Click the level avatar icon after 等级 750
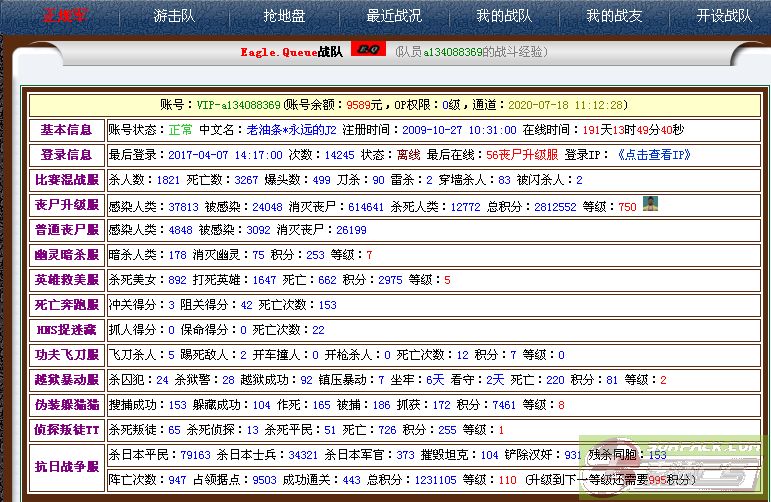This screenshot has width=771, height=502. click(650, 205)
